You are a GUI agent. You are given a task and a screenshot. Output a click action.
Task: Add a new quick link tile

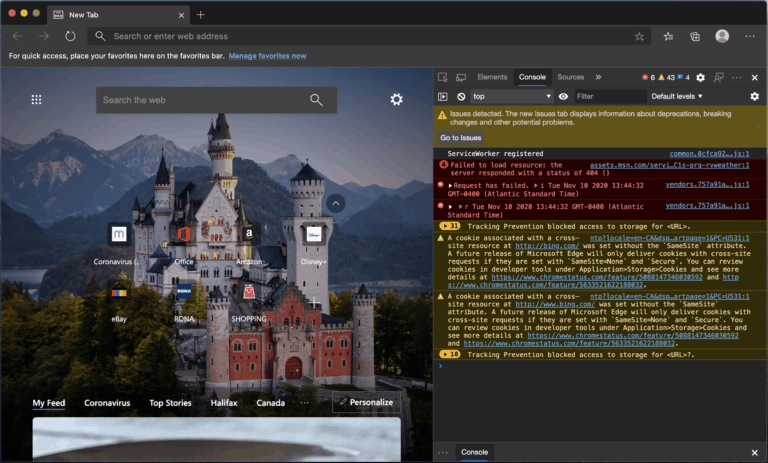(x=314, y=302)
